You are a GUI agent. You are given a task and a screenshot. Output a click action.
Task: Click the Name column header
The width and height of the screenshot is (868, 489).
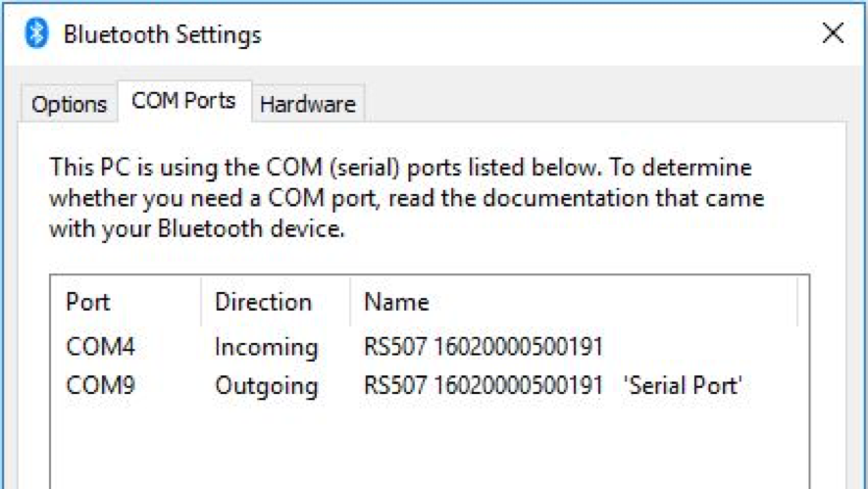(x=396, y=302)
